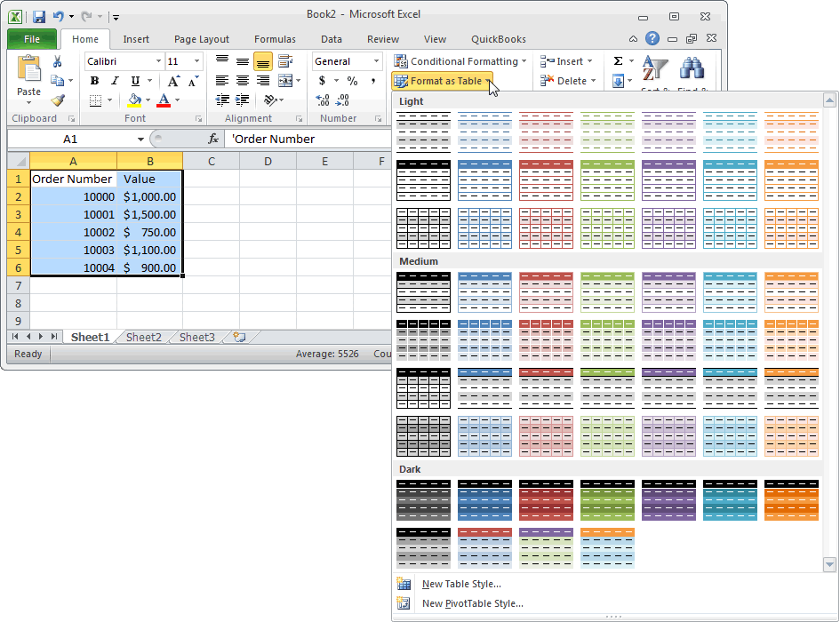Open the Insert cells dropdown arrow
Viewport: 840px width, 622px height.
click(x=590, y=61)
